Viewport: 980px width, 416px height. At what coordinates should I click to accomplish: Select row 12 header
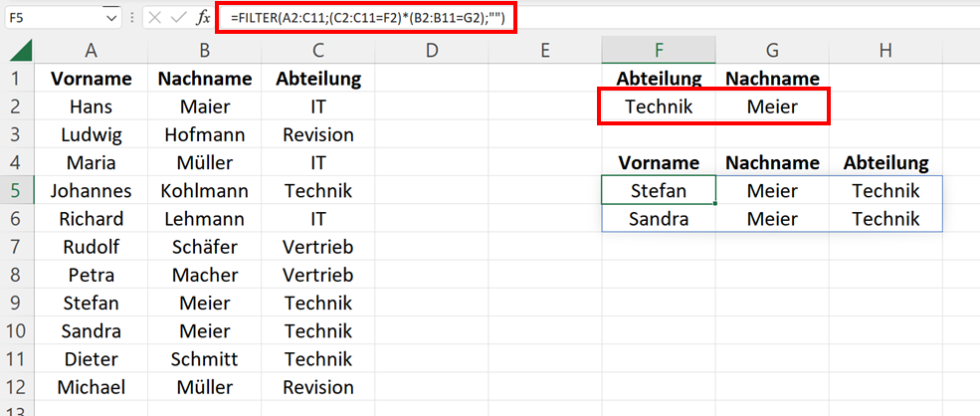[17, 387]
